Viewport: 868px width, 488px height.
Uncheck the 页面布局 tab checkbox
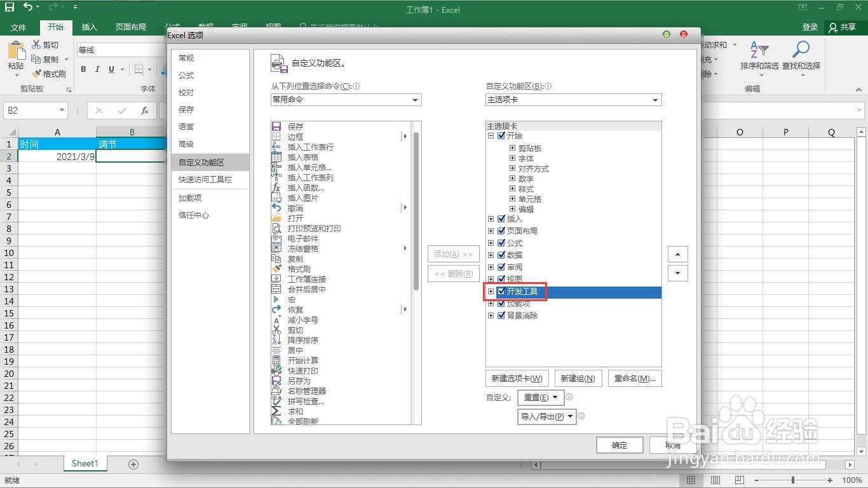[501, 231]
